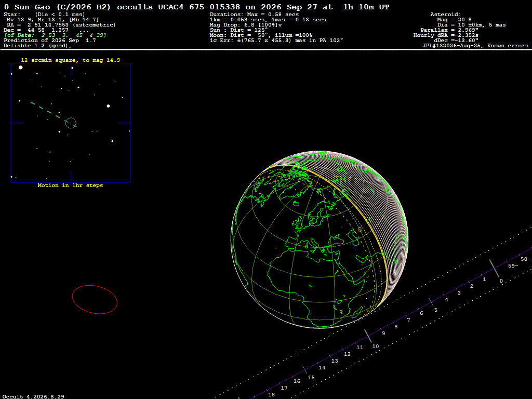Click the red error ellipse

pyautogui.click(x=95, y=300)
